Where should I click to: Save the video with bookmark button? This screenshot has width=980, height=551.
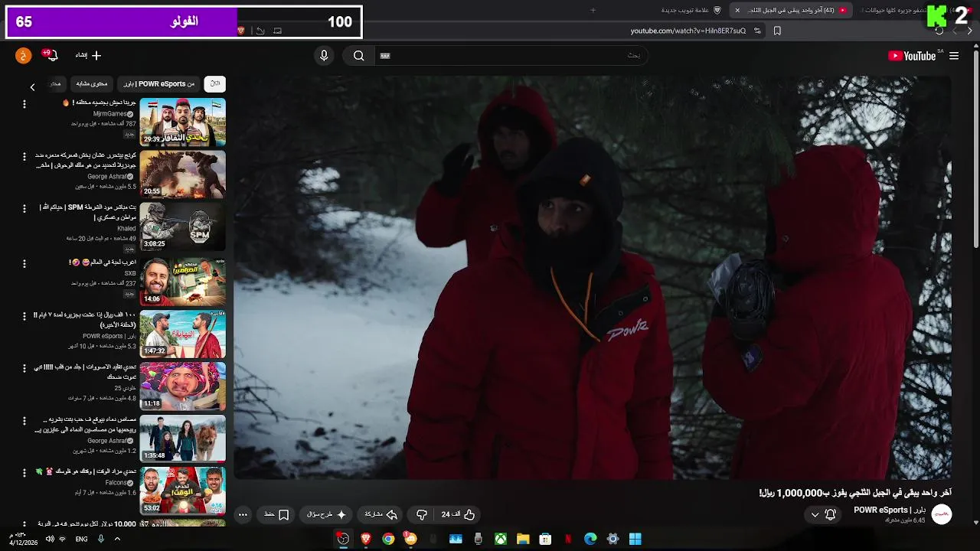(276, 514)
